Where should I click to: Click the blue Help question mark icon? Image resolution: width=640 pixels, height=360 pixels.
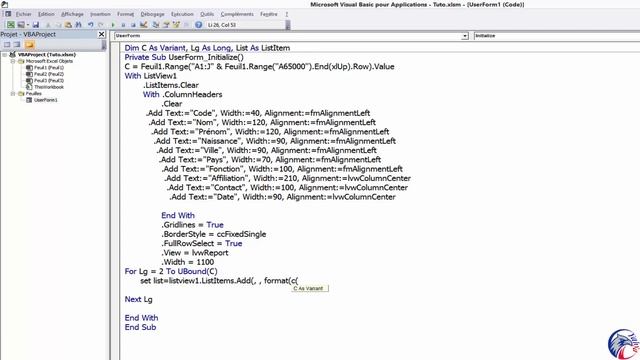[198, 25]
